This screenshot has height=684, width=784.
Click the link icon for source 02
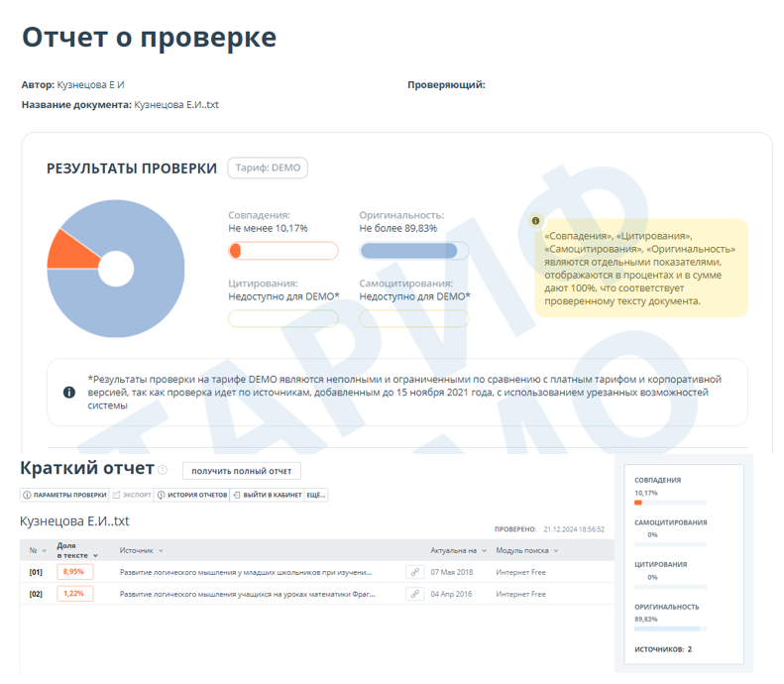[x=414, y=594]
